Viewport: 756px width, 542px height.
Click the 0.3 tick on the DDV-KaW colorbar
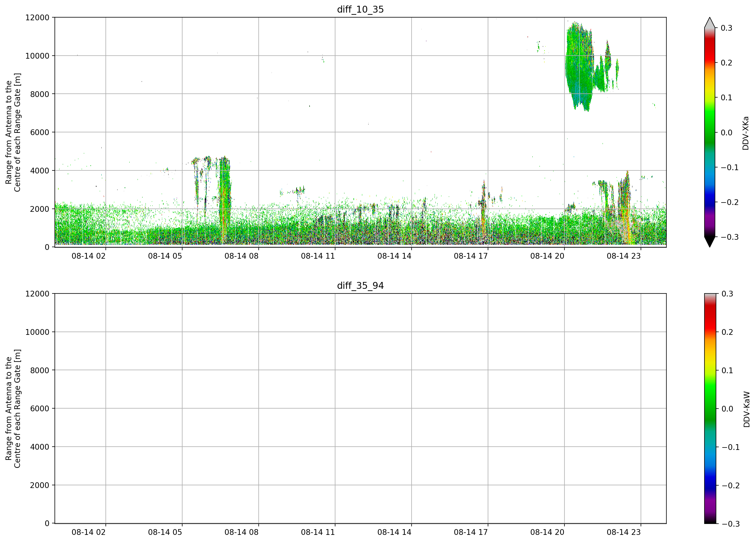tap(727, 294)
